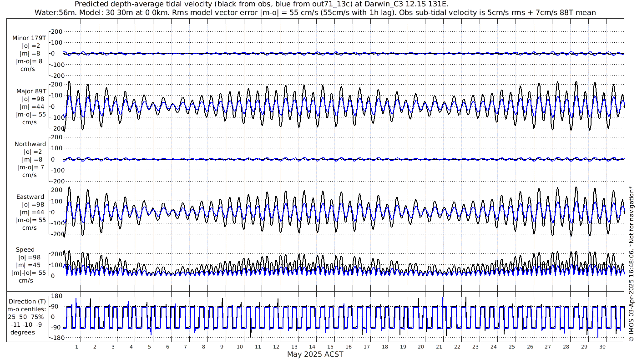Click day 8 tick on the date axis
Image resolution: width=637 pixels, height=364 pixels.
203,347
